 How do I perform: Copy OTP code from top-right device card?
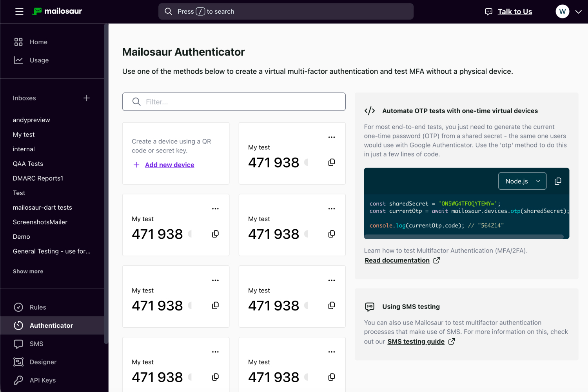coord(332,162)
